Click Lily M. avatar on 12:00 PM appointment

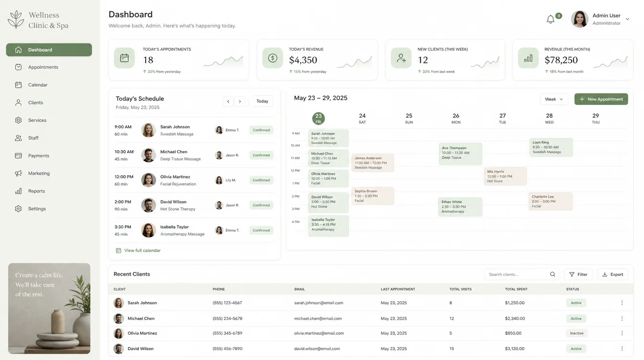[x=219, y=180]
